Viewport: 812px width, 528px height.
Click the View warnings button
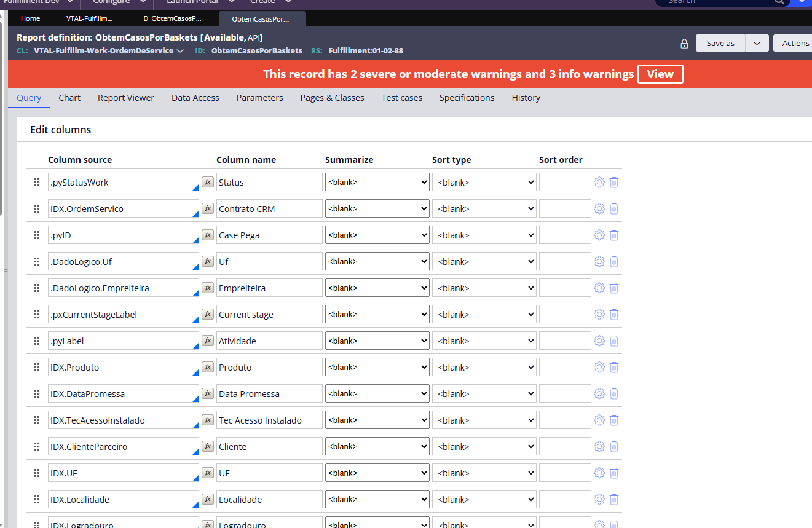[x=660, y=74]
